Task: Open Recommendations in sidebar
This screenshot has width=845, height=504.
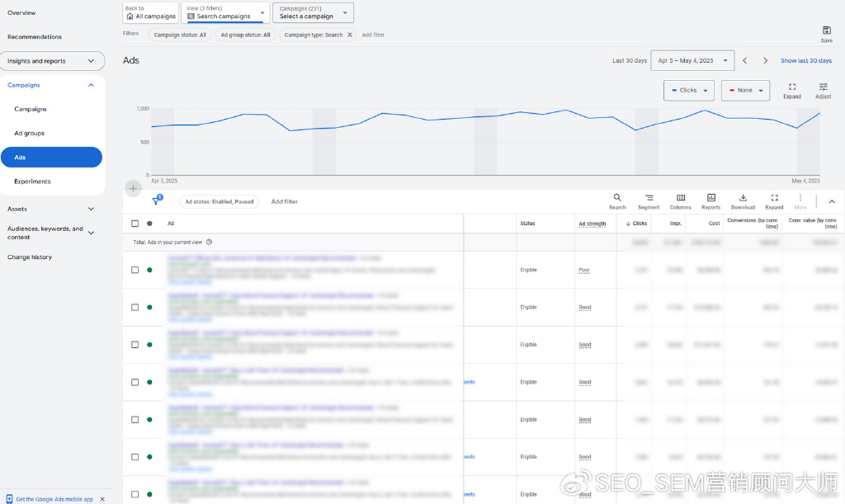Action: 35,36
